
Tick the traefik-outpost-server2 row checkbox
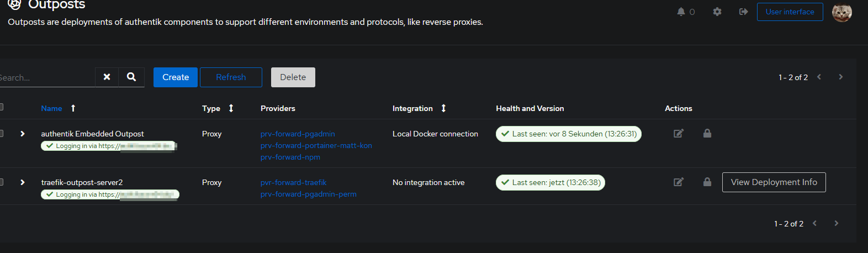pyautogui.click(x=1, y=182)
